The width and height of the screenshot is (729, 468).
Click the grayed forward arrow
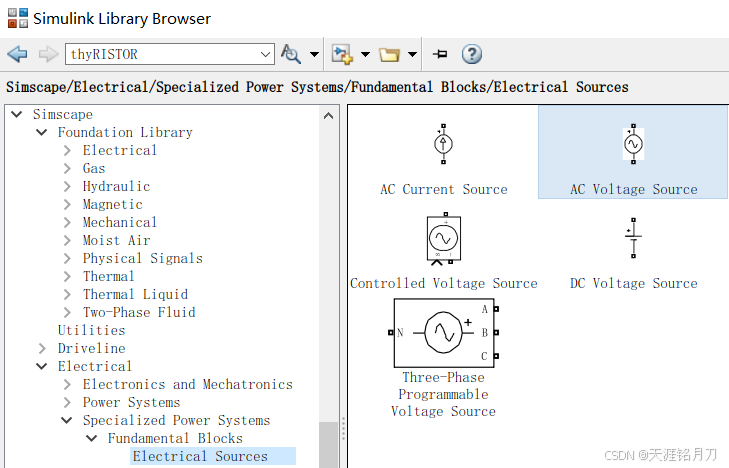(48, 54)
